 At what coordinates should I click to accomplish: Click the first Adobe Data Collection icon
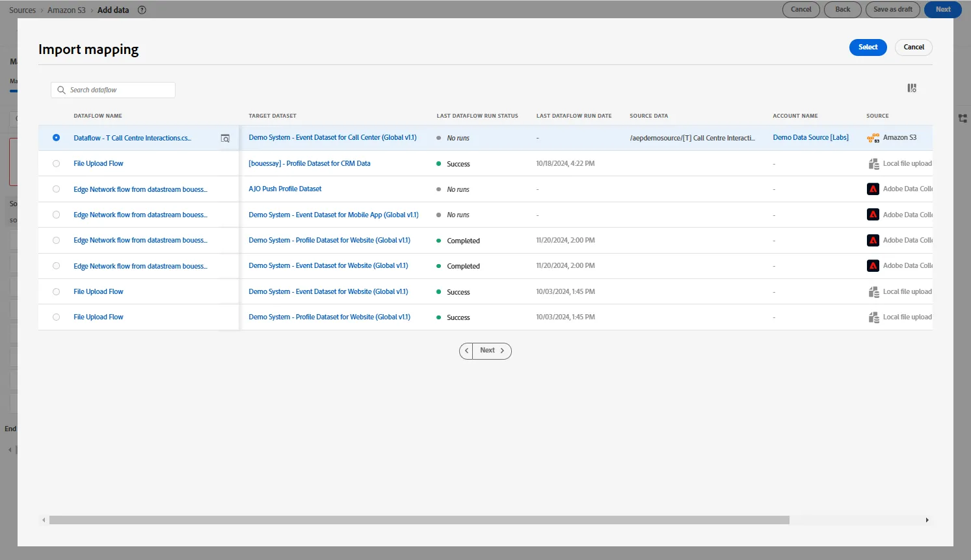click(x=873, y=189)
